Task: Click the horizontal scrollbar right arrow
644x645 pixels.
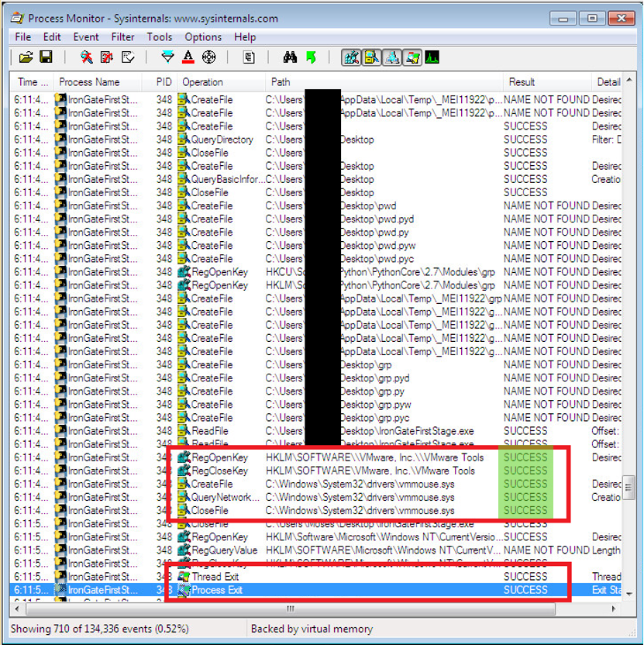Action: coord(614,609)
